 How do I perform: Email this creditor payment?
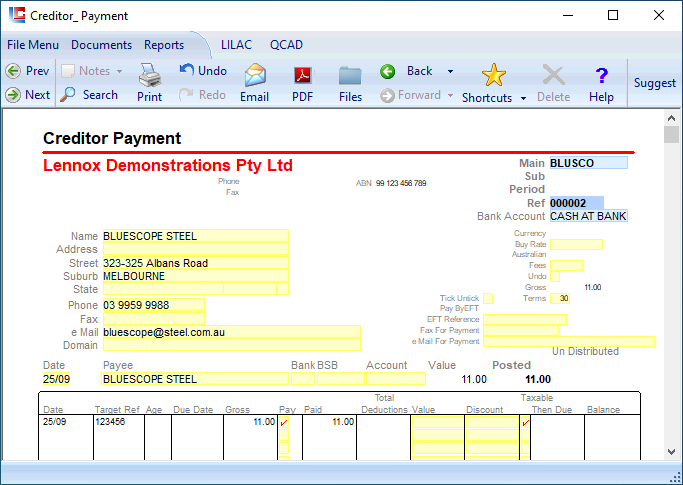(x=254, y=83)
